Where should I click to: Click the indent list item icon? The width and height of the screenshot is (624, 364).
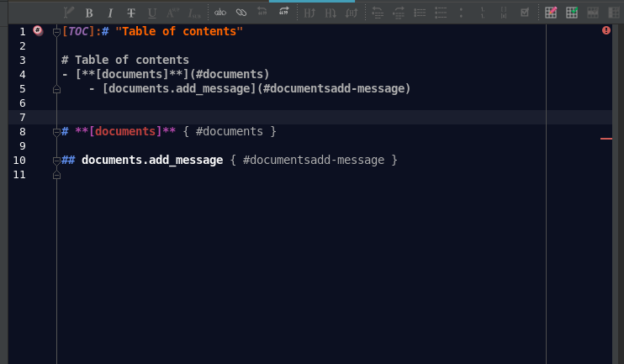(399, 13)
